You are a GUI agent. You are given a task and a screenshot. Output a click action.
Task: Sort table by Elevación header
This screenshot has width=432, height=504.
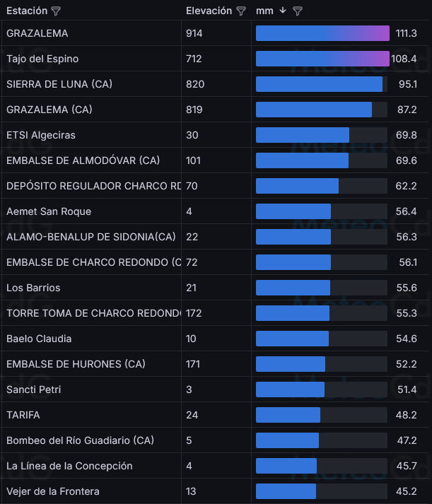point(209,11)
